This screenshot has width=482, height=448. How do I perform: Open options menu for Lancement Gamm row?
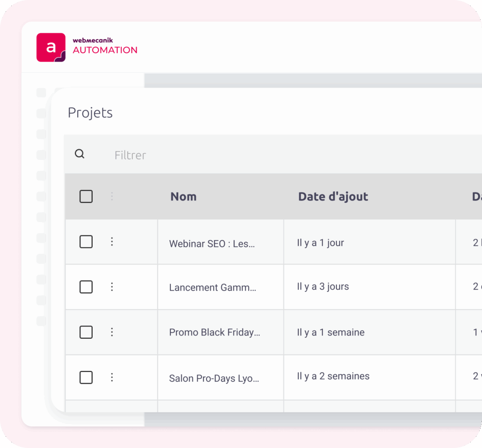tap(112, 287)
